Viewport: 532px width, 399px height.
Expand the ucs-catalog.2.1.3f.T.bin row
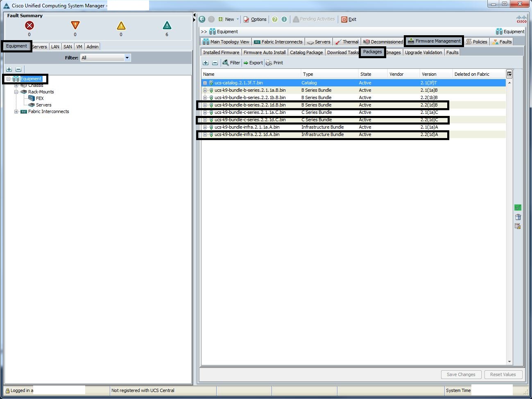205,83
